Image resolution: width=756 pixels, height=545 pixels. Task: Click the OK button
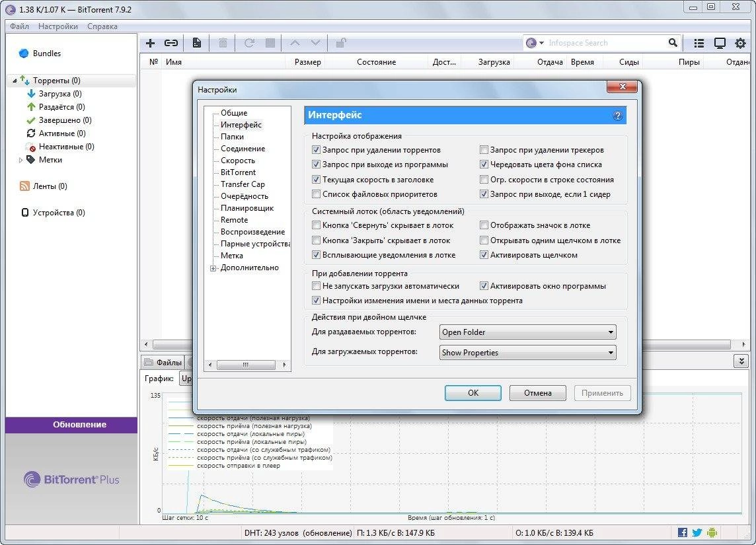[473, 392]
